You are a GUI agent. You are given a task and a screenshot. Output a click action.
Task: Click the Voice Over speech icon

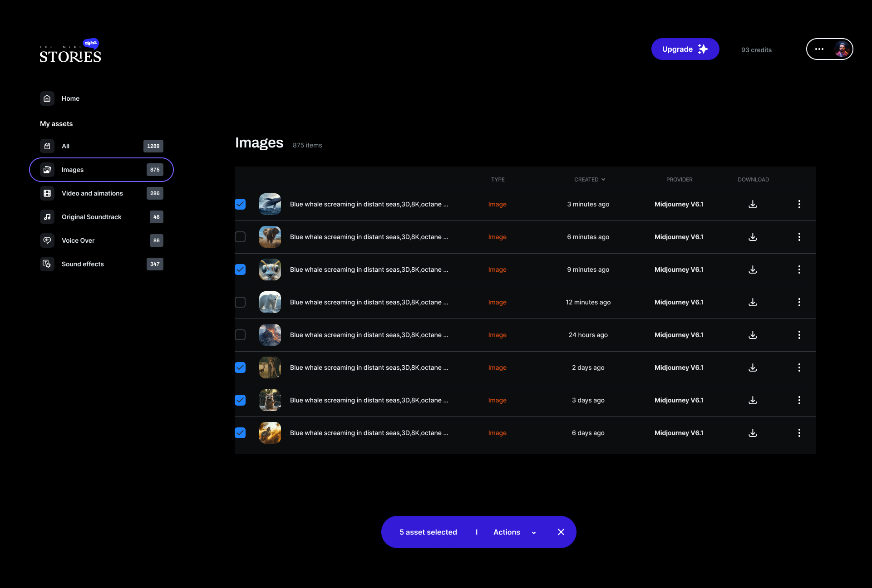click(x=47, y=240)
